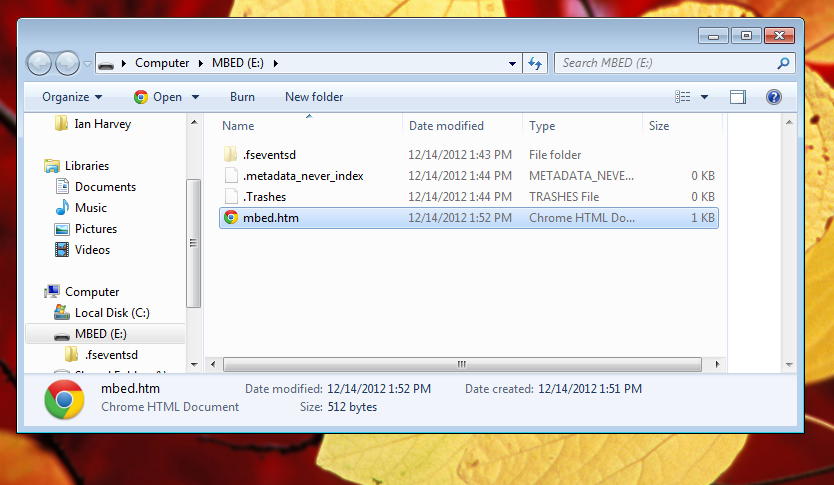The width and height of the screenshot is (834, 485).
Task: Click Burn in the toolbar
Action: (242, 97)
